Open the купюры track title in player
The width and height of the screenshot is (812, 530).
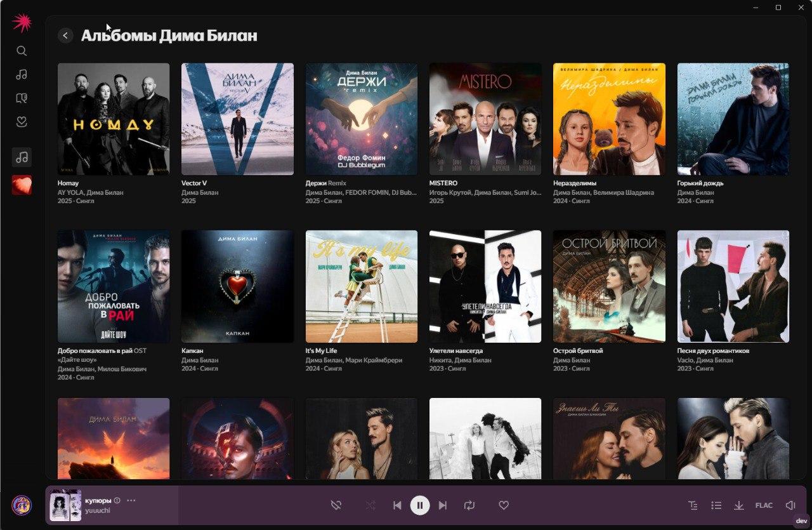click(x=98, y=500)
